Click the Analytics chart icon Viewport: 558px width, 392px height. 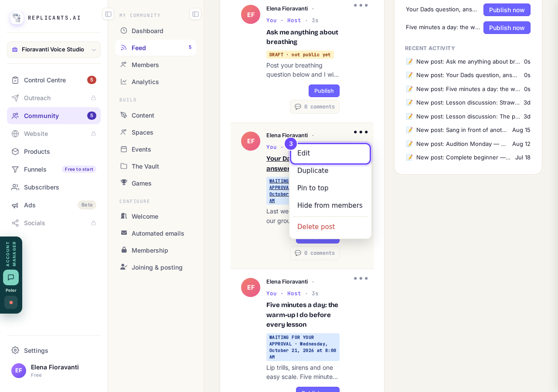click(124, 82)
